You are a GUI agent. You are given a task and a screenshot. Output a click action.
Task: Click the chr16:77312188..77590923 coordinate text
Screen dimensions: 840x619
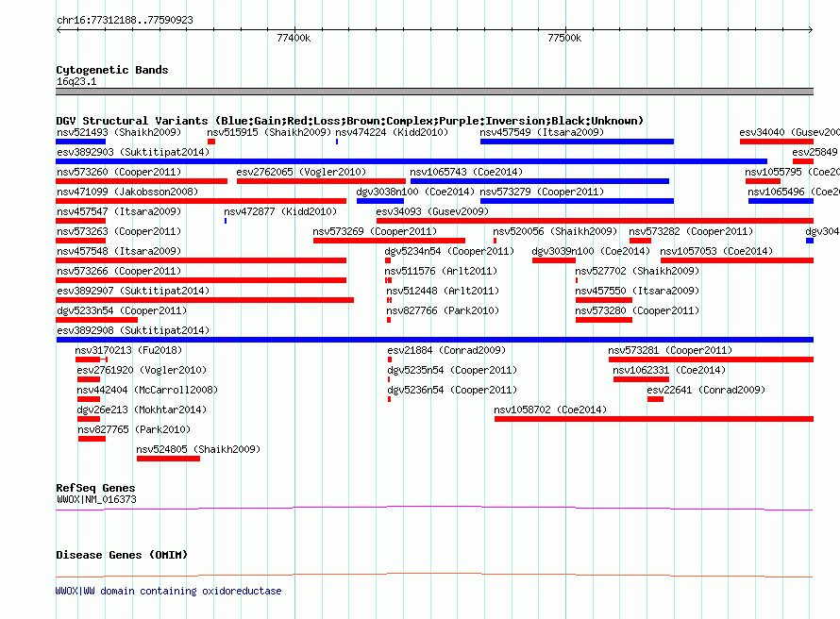point(125,20)
